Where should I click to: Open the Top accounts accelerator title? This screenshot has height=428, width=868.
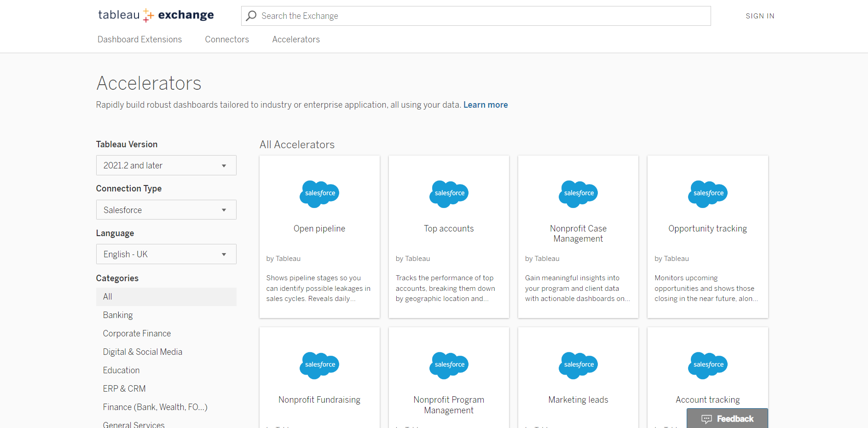[x=449, y=229]
